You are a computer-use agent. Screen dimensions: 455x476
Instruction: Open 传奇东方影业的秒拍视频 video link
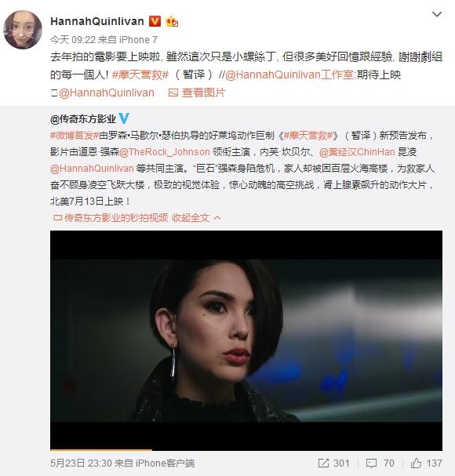(x=111, y=218)
